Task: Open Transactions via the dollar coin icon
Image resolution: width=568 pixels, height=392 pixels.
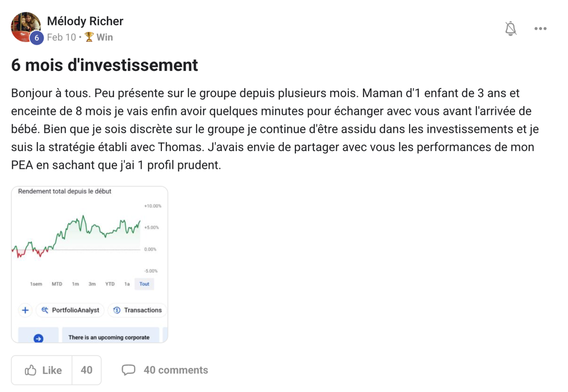Action: (118, 310)
